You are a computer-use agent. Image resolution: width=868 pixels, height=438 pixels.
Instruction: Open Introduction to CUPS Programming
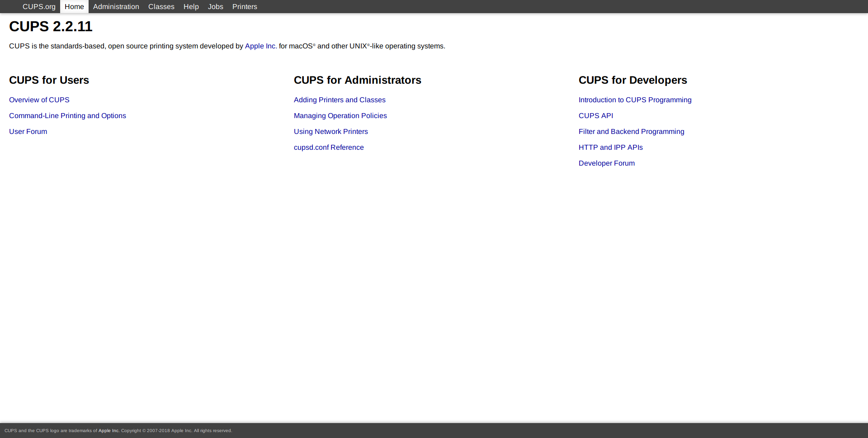pyautogui.click(x=635, y=100)
